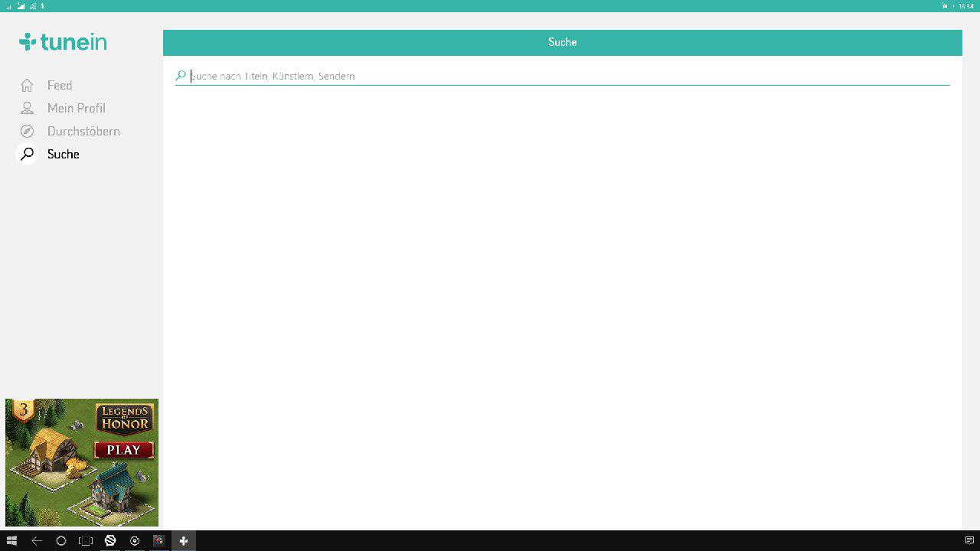The width and height of the screenshot is (980, 551).
Task: Click the magnifier icon in search field
Action: pos(181,76)
